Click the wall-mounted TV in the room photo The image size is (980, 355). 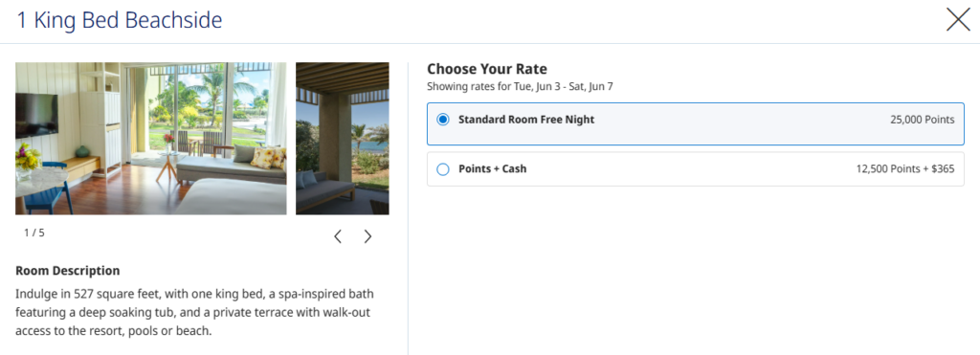tap(37, 115)
